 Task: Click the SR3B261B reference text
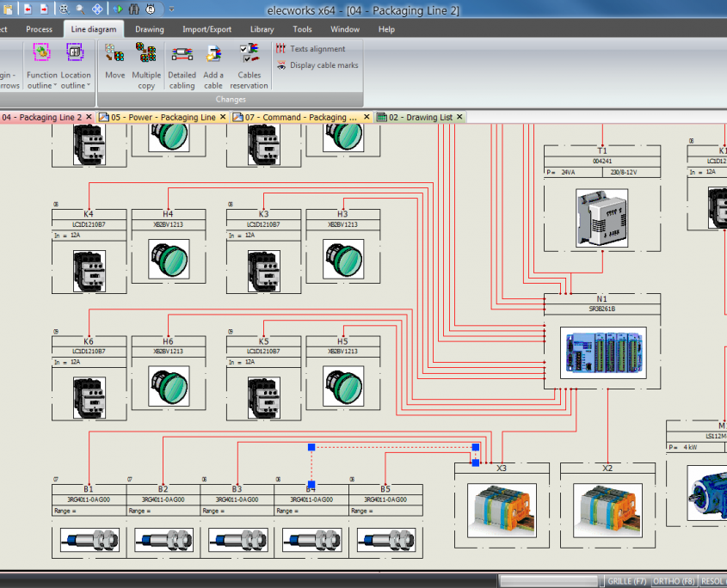pyautogui.click(x=601, y=309)
